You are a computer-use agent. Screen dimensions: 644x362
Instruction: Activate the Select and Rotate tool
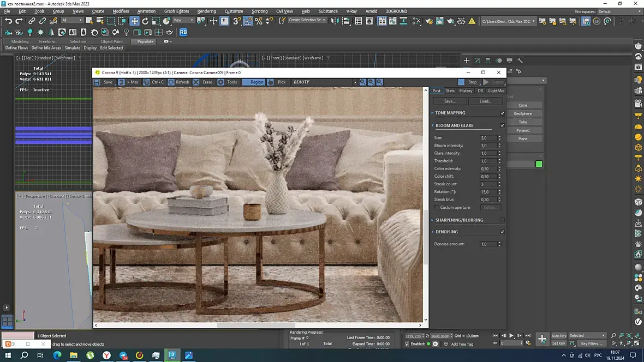(x=145, y=21)
